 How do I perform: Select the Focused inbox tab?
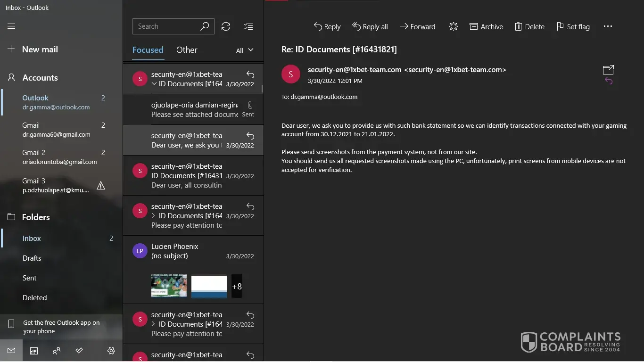tap(148, 50)
